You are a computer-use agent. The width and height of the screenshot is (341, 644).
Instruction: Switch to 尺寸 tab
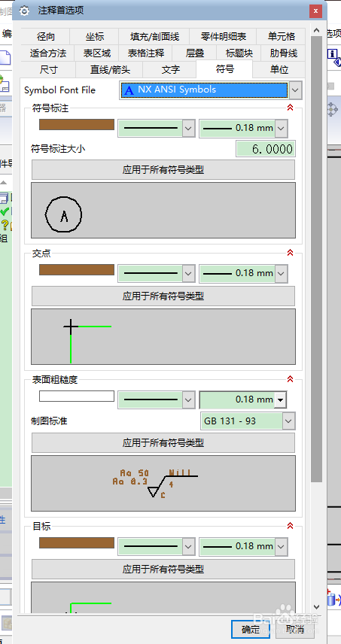coord(48,69)
